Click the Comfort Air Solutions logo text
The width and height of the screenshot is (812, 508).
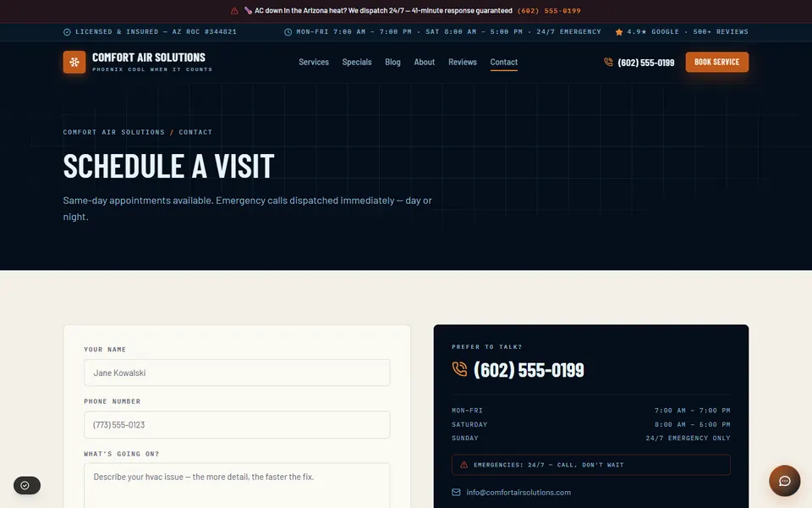tap(149, 58)
